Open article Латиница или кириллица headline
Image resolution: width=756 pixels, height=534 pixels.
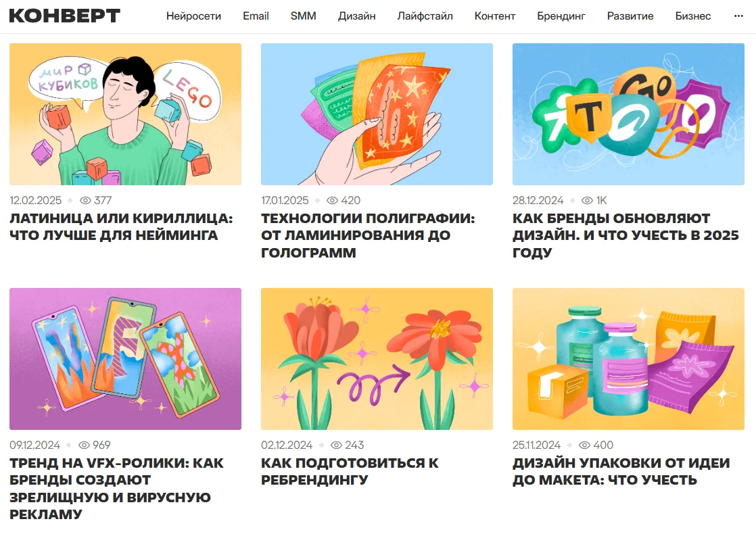(121, 226)
